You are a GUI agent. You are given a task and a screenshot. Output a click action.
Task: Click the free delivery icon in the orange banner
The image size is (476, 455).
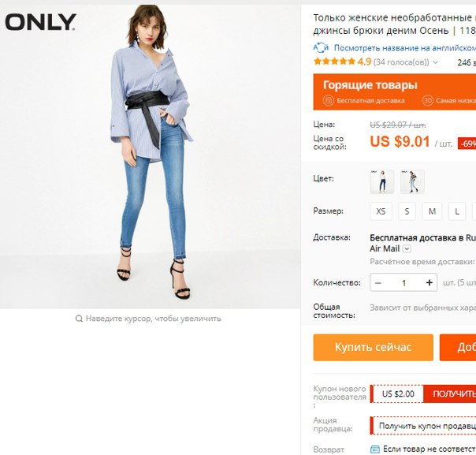pos(328,100)
